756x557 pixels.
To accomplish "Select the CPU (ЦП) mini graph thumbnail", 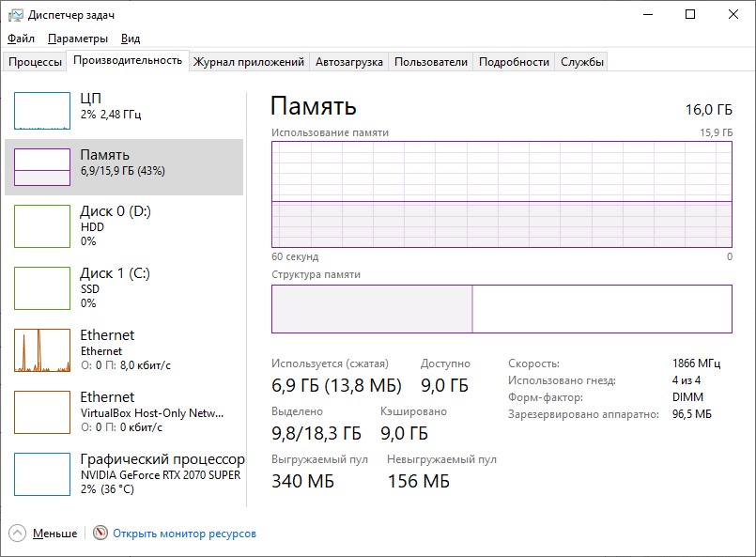I will click(42, 110).
